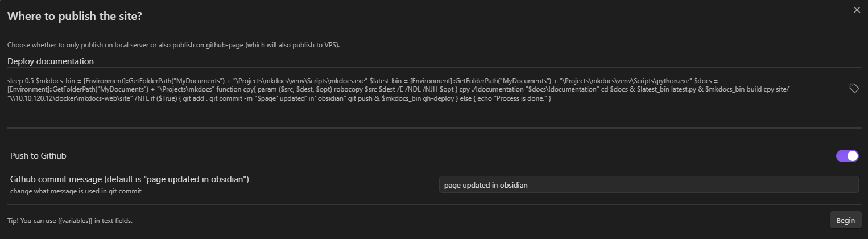Disable the Push to Github toggle
Viewport: 868px width, 239px height.
point(847,156)
